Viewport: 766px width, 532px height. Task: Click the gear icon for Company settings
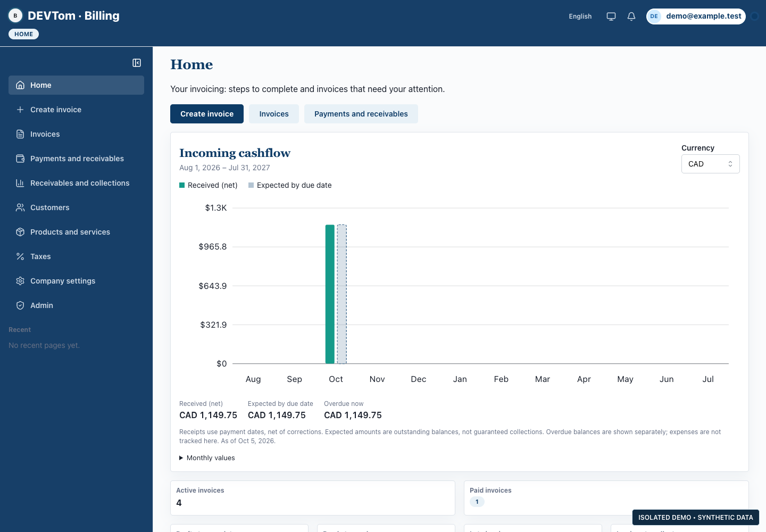[20, 281]
